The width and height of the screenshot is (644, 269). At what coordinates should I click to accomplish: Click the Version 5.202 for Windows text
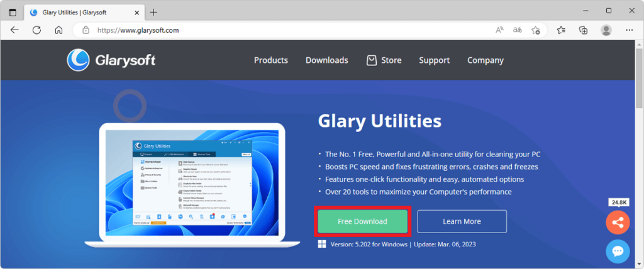[369, 244]
